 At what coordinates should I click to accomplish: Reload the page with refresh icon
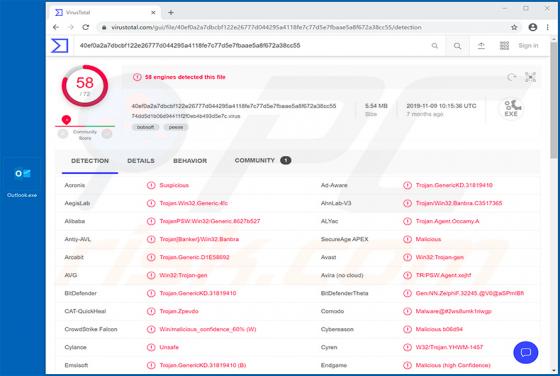86,27
